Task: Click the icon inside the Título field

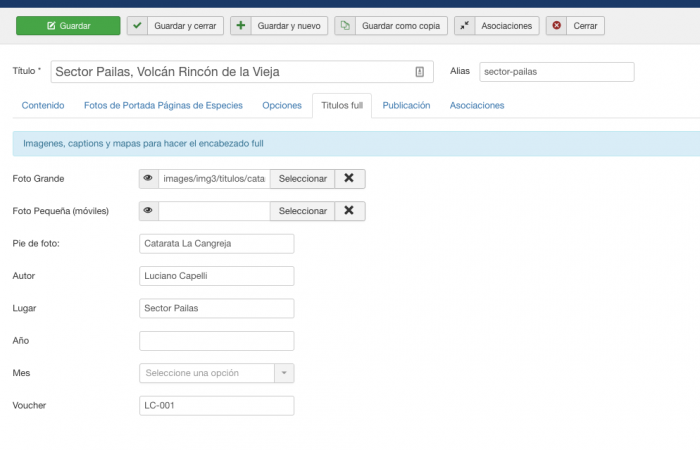Action: 419,72
